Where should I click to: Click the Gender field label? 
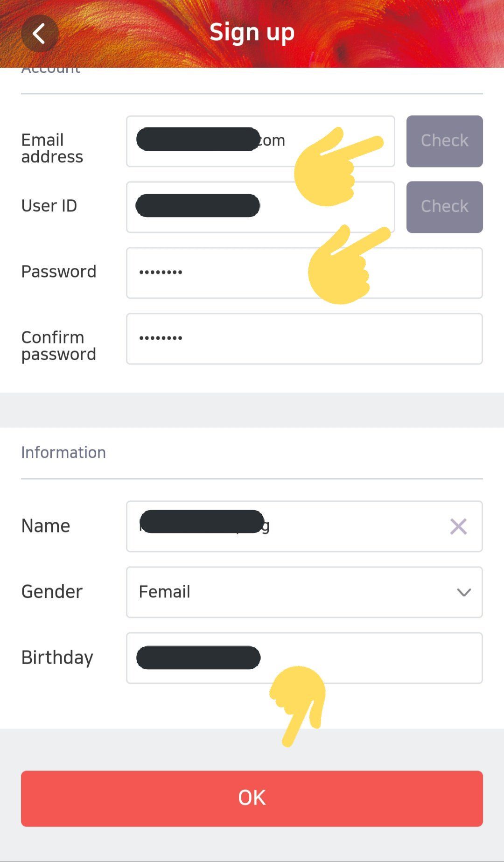pos(52,592)
